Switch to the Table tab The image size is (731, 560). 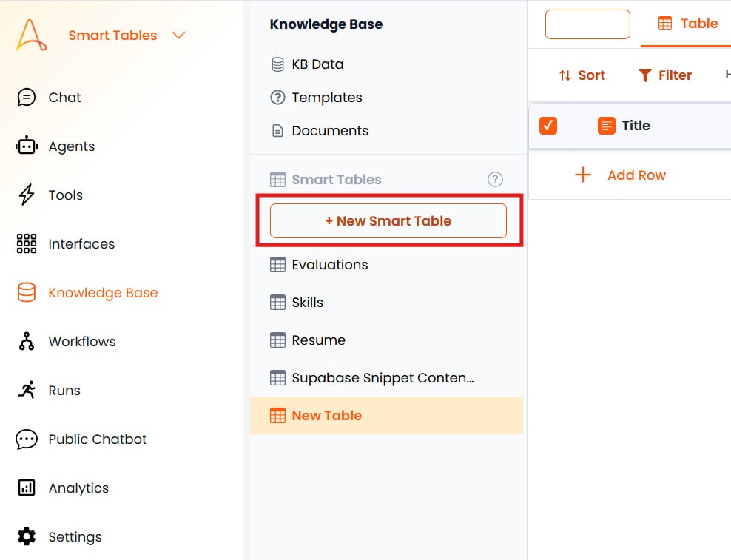click(687, 23)
